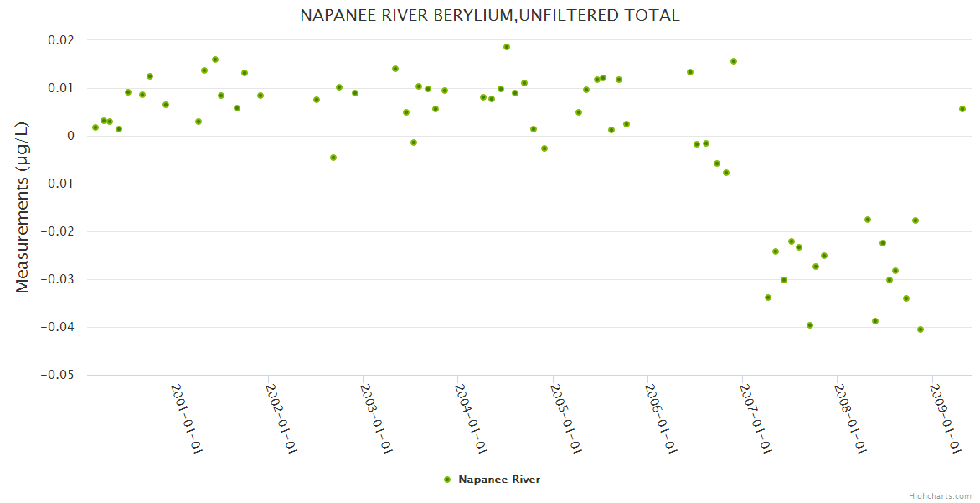The height and width of the screenshot is (503, 980).
Task: Click the highest data point in mid-2004
Action: click(x=507, y=47)
